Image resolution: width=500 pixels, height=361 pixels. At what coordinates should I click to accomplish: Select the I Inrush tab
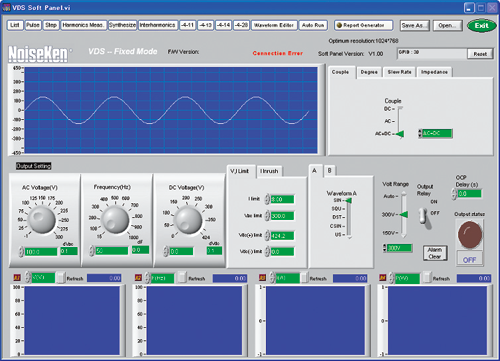click(269, 171)
